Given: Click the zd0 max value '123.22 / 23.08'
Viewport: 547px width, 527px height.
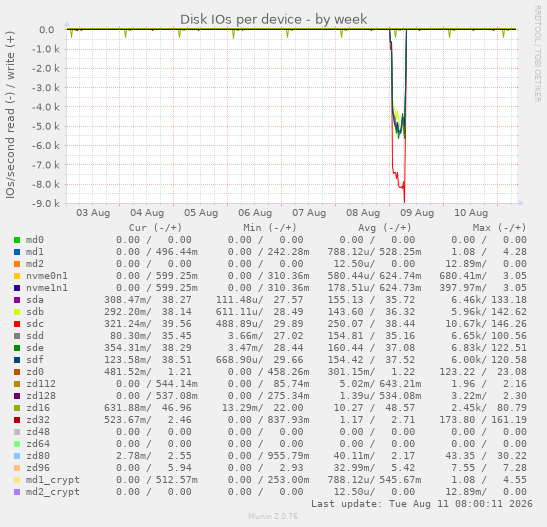Looking at the screenshot, I should pyautogui.click(x=483, y=372).
